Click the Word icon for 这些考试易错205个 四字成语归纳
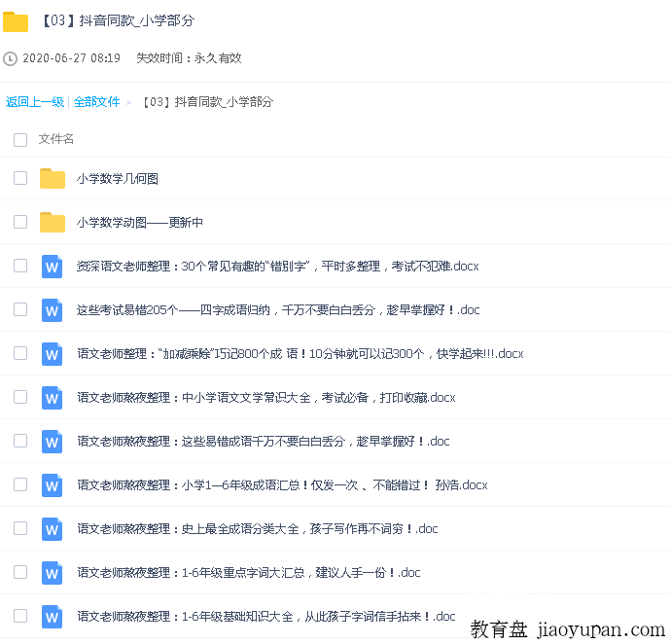 52,310
